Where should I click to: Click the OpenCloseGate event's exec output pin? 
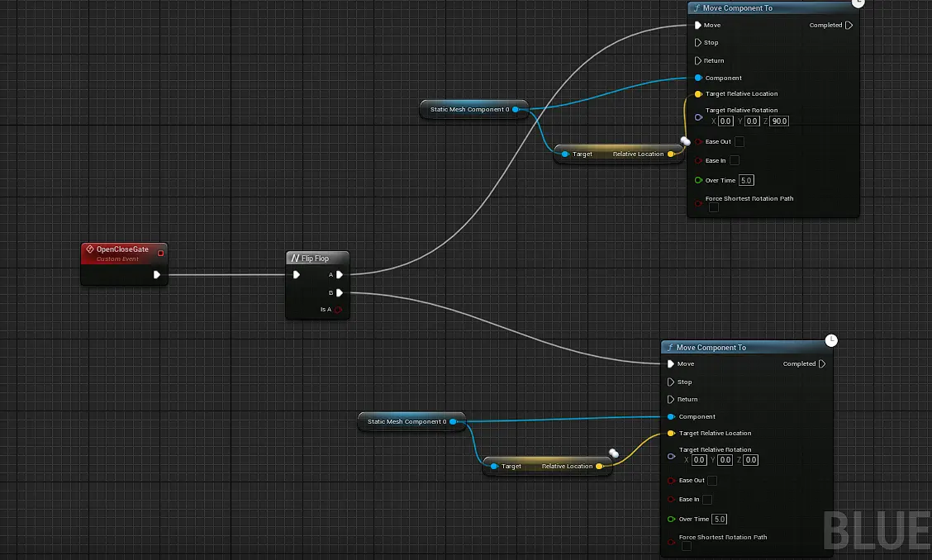tap(157, 275)
